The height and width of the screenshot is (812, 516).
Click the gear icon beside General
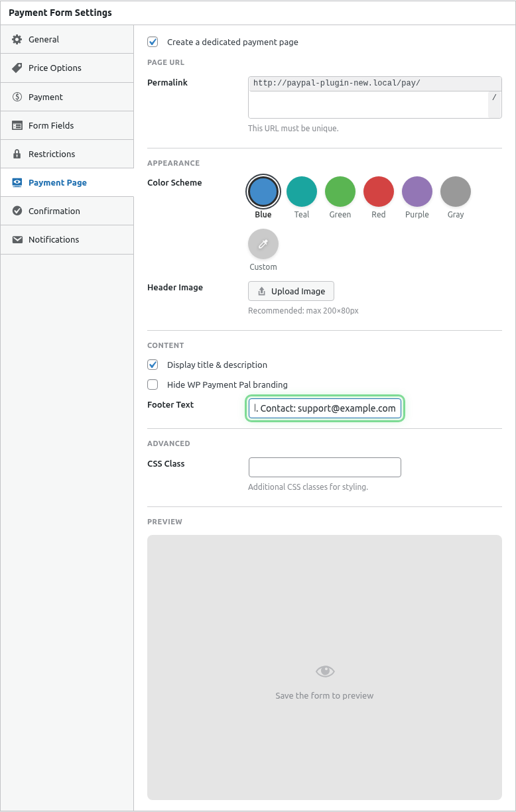coord(19,39)
